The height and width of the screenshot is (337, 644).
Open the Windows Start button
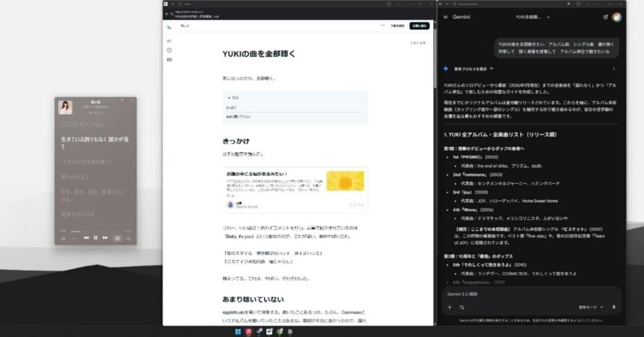click(238, 332)
